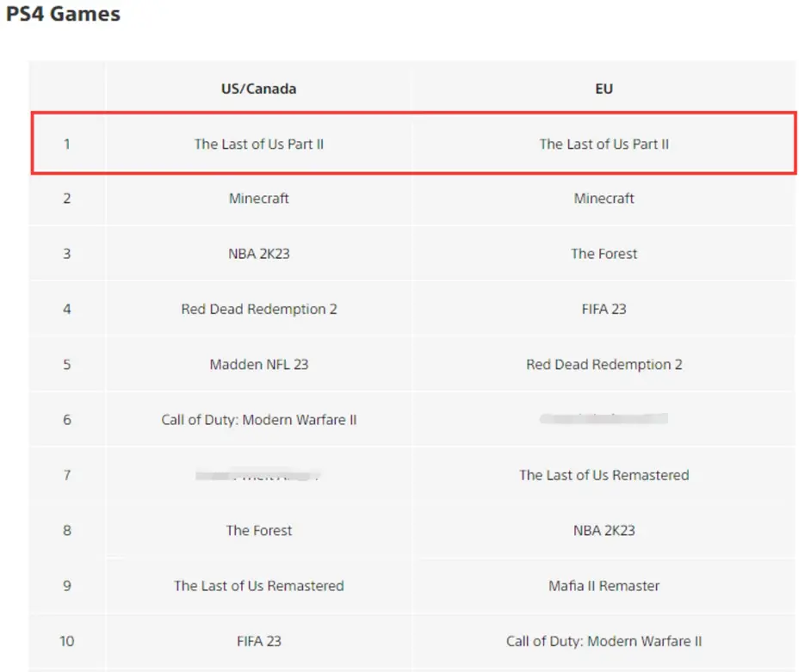Click the Madden NFL 23 entry

pyautogui.click(x=258, y=364)
